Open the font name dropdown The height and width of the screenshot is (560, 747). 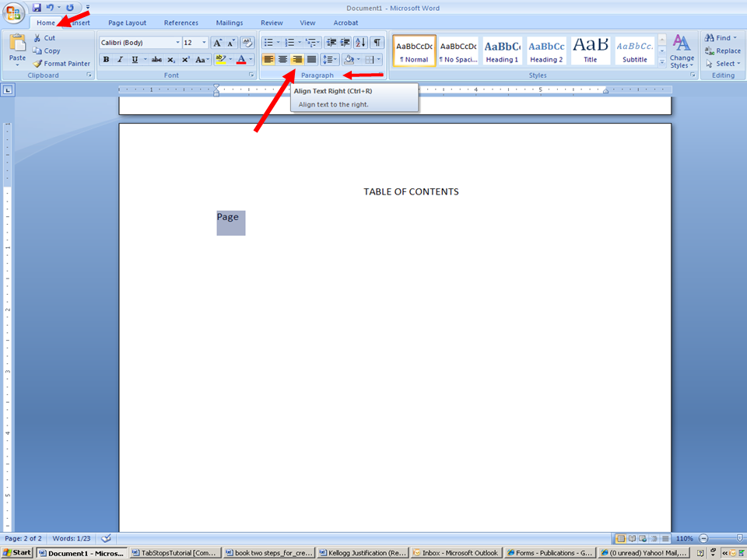coord(177,42)
